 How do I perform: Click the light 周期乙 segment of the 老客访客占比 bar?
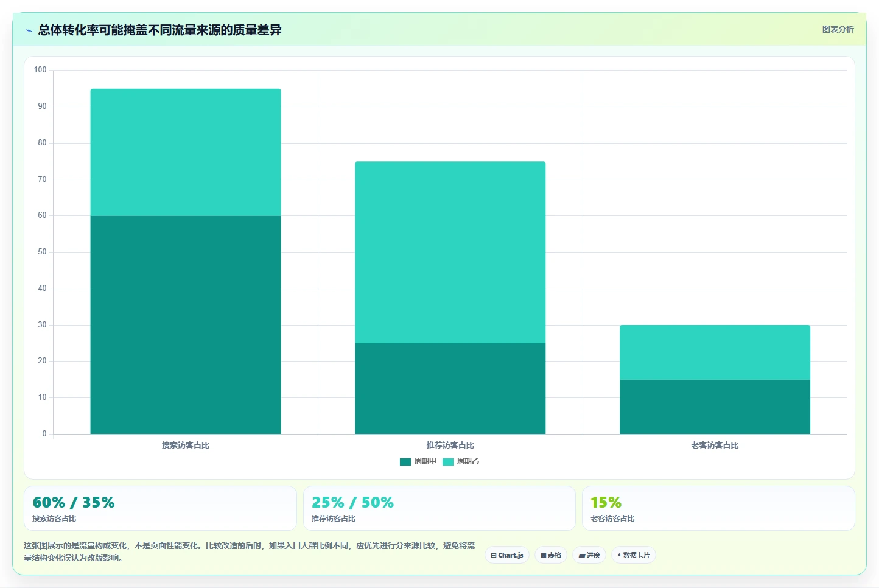tap(715, 352)
